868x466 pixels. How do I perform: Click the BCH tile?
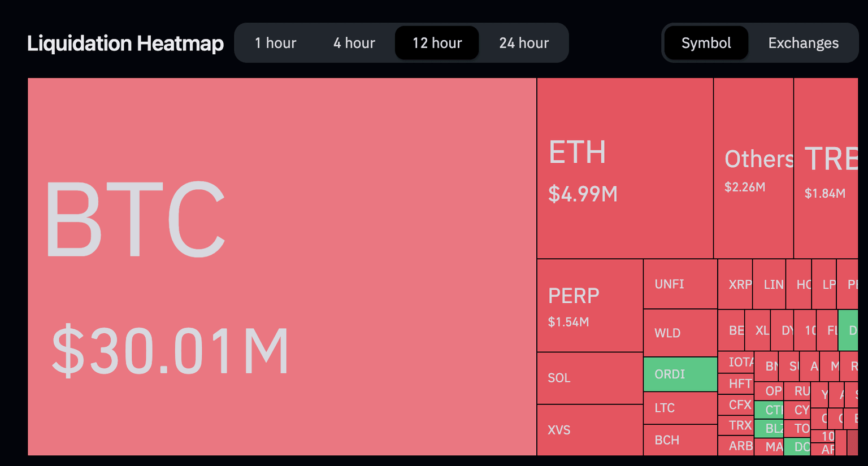pyautogui.click(x=680, y=440)
